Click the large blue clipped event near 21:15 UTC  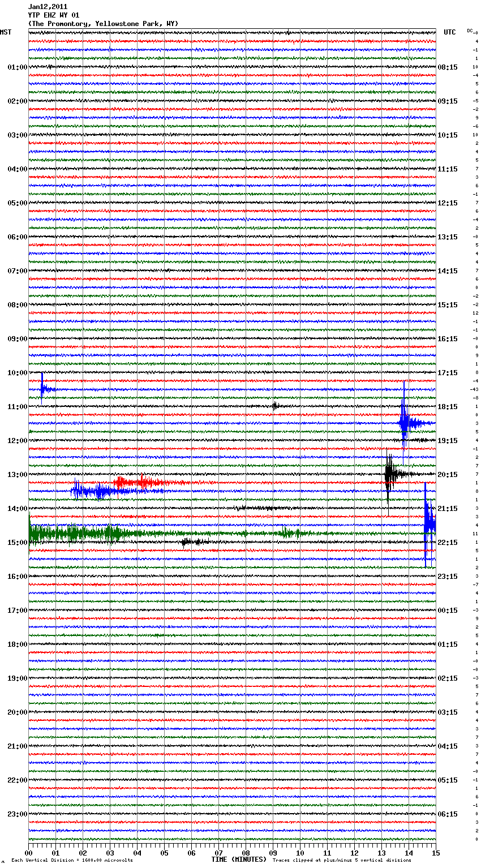[x=430, y=525]
